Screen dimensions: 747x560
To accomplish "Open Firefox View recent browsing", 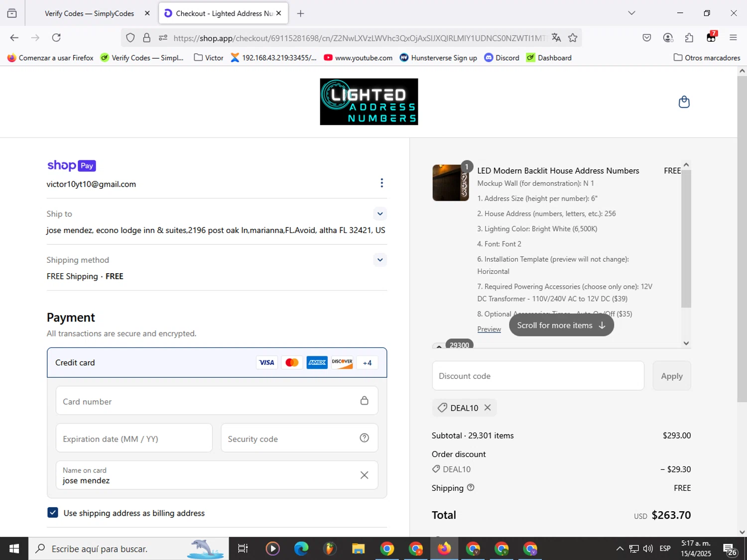I will (x=12, y=13).
